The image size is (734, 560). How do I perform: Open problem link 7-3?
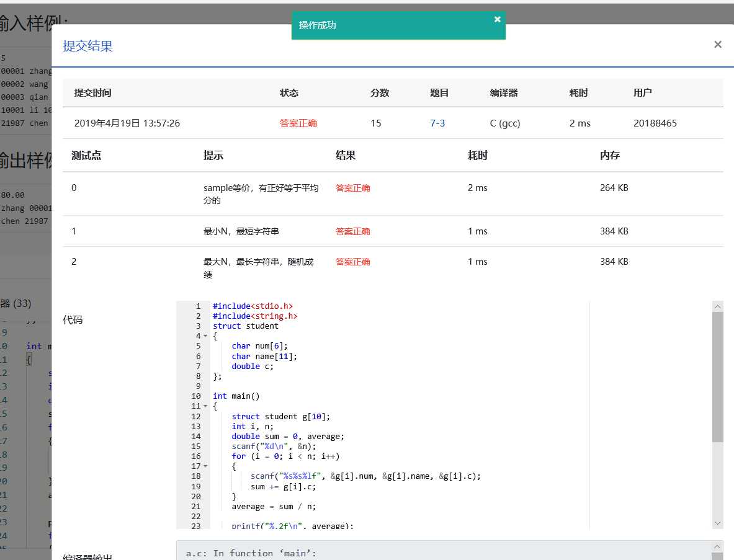point(437,123)
